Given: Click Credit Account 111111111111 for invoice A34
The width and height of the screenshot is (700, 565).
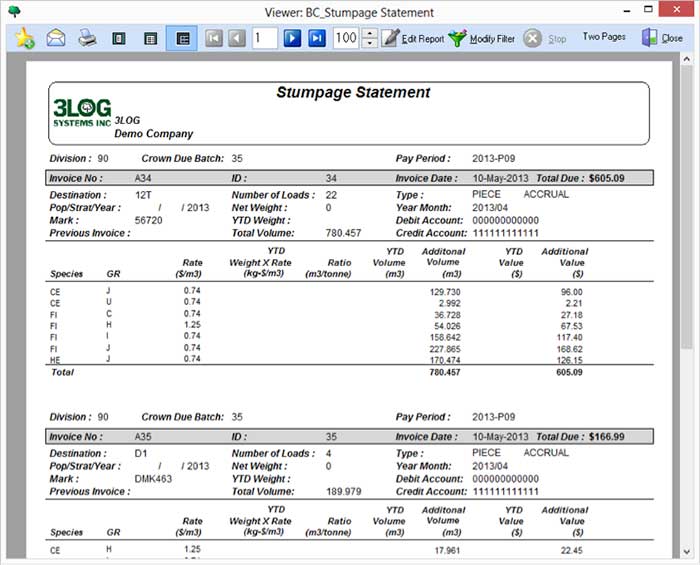Looking at the screenshot, I should tap(505, 233).
